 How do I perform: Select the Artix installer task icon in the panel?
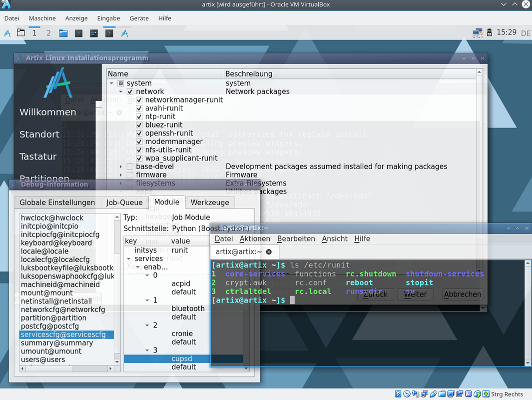pos(124,33)
